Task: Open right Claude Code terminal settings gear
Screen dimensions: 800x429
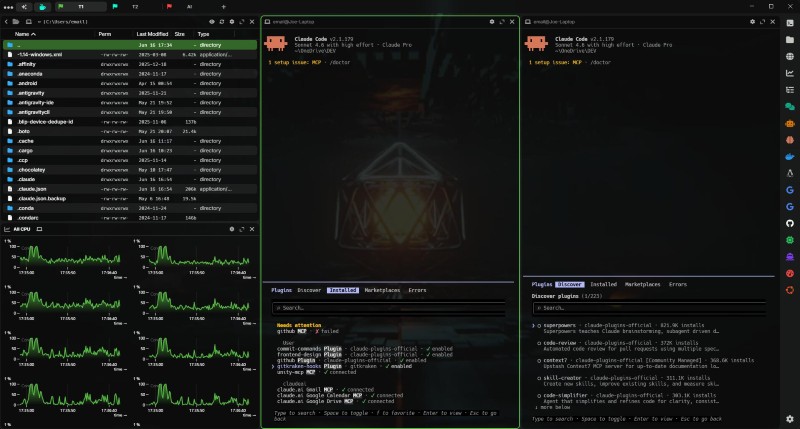Action: pyautogui.click(x=752, y=22)
